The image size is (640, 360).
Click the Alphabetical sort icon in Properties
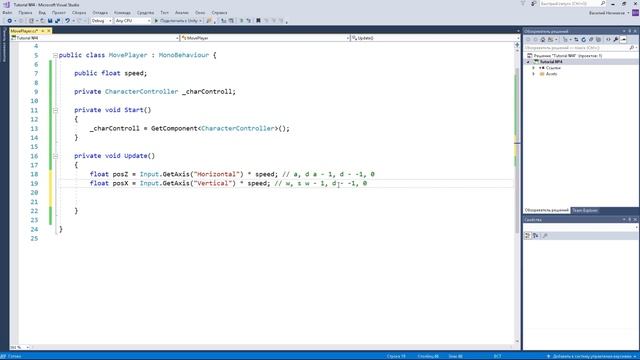pyautogui.click(x=536, y=236)
